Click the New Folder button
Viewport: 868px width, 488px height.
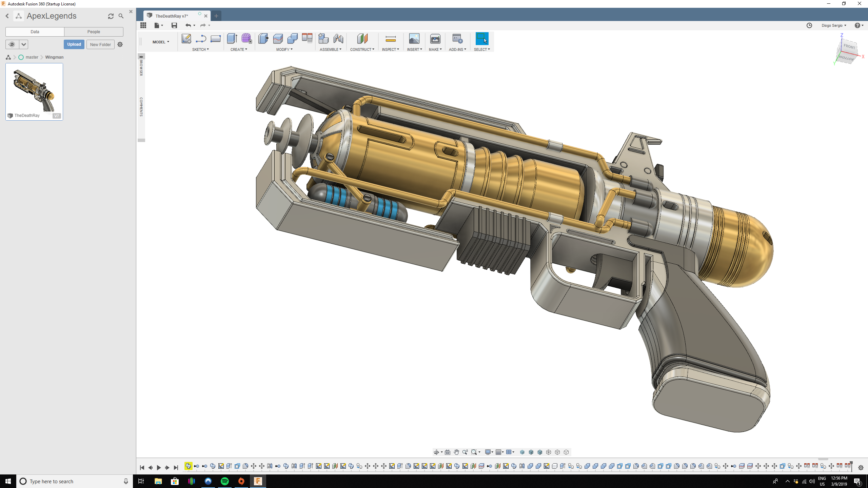100,44
